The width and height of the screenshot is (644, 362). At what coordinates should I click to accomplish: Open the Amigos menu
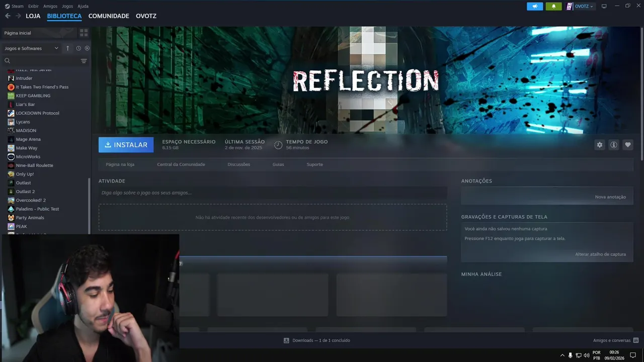tap(50, 6)
